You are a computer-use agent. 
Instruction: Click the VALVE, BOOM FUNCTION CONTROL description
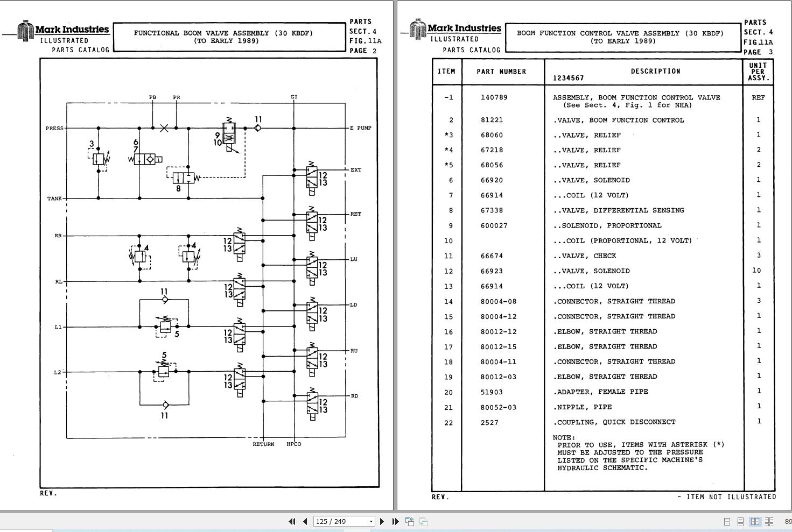(619, 120)
